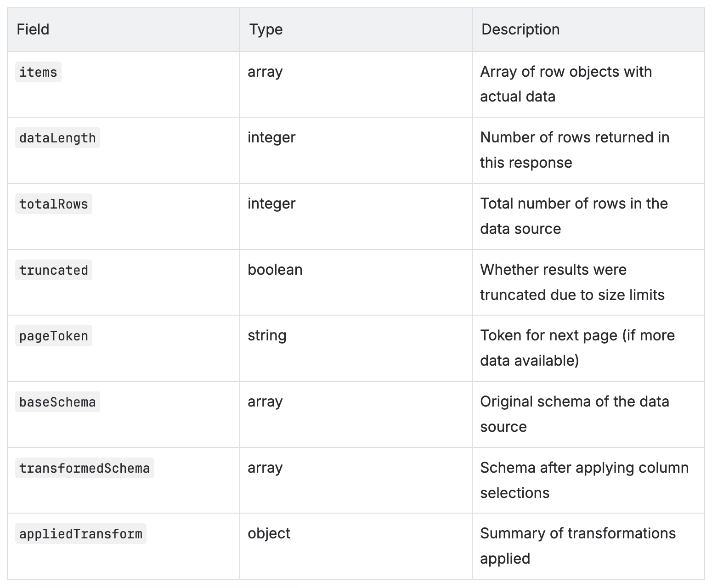712x588 pixels.
Task: Select the truncated field name
Action: 54,270
